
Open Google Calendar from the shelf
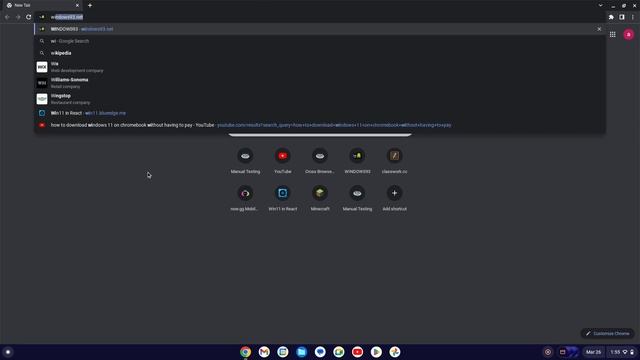coord(282,352)
